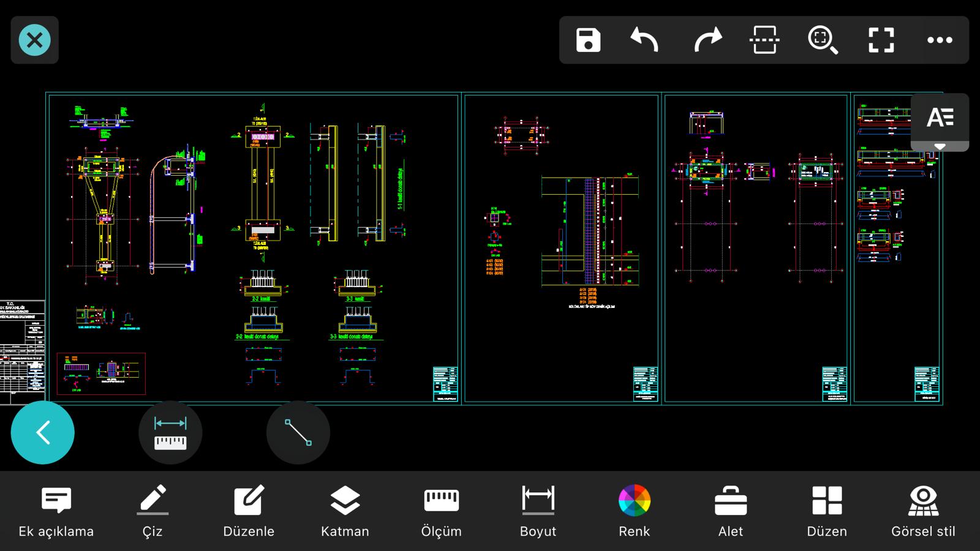Open the three-dots more options menu

coord(940,40)
